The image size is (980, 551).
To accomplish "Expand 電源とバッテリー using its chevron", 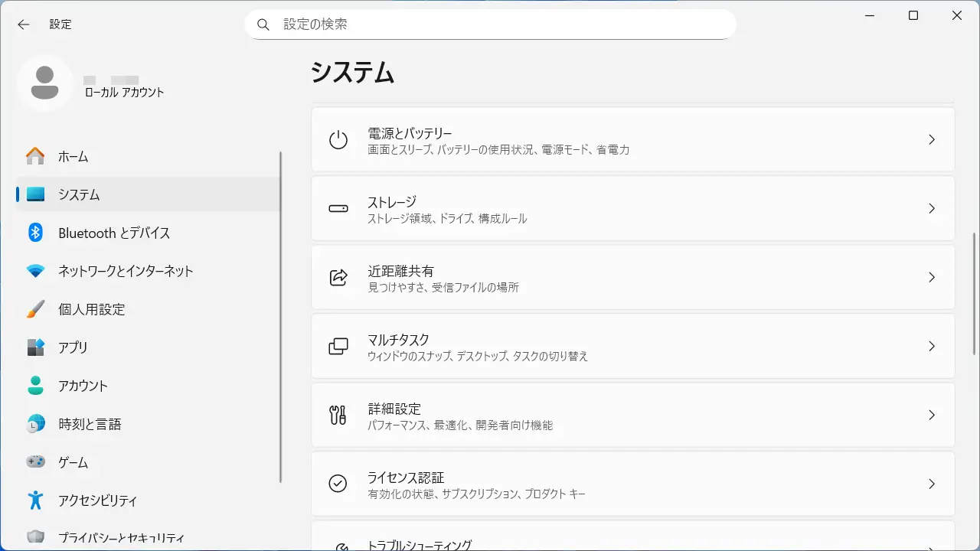I will pyautogui.click(x=931, y=140).
